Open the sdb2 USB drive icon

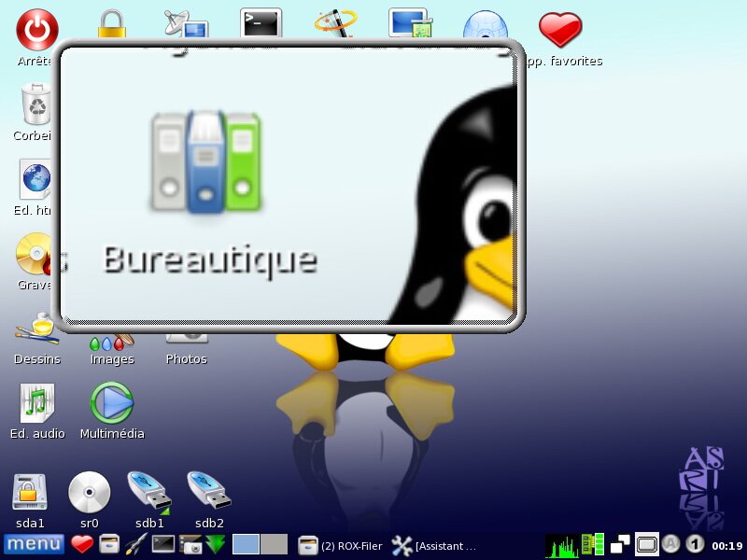(209, 491)
